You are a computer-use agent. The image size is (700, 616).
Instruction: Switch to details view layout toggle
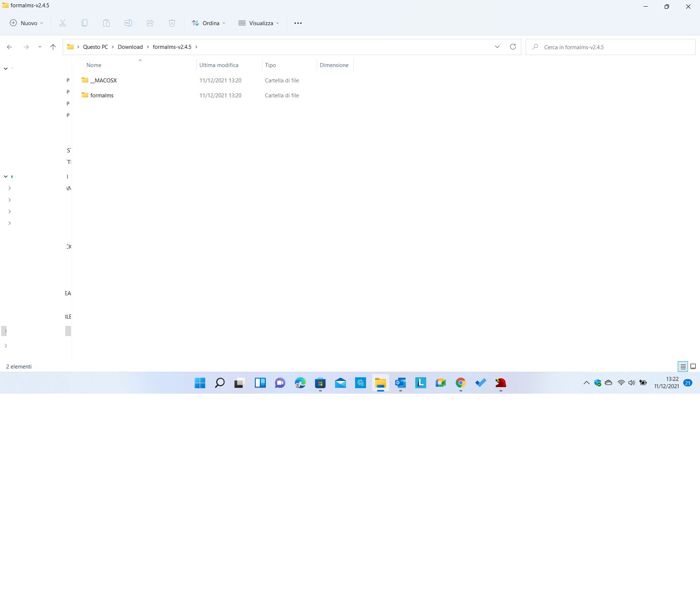[x=683, y=366]
